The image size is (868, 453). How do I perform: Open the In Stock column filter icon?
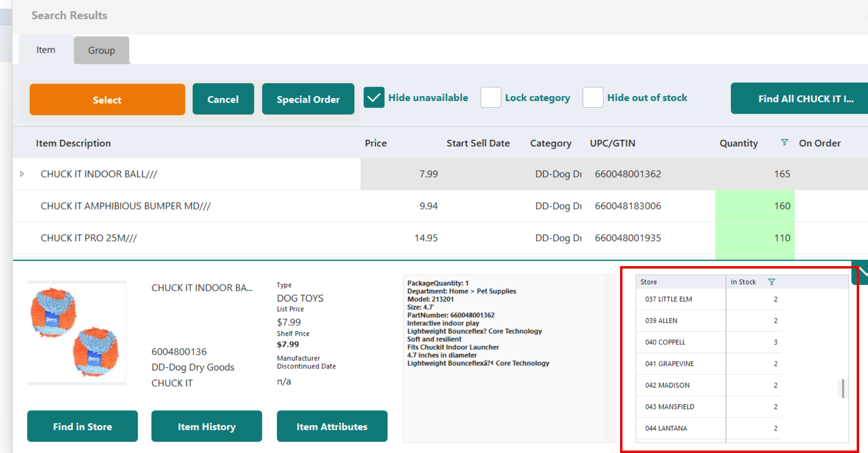coord(772,282)
